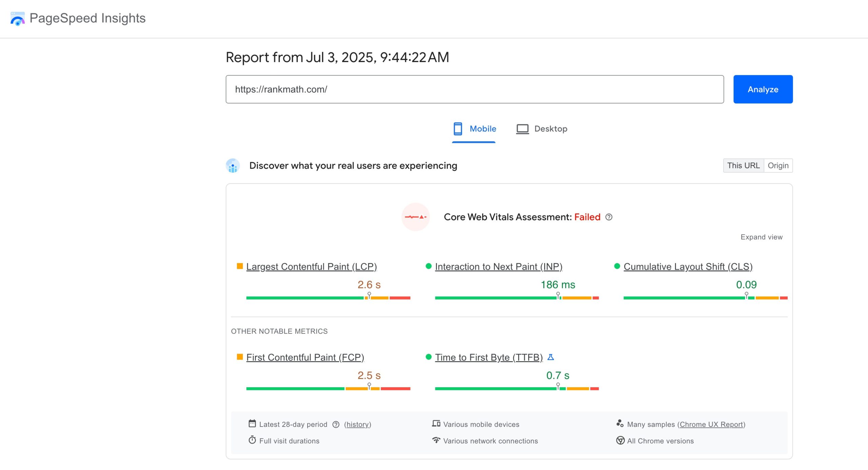Open the help icon after Latest 28-day period
The width and height of the screenshot is (868, 470).
tap(336, 424)
